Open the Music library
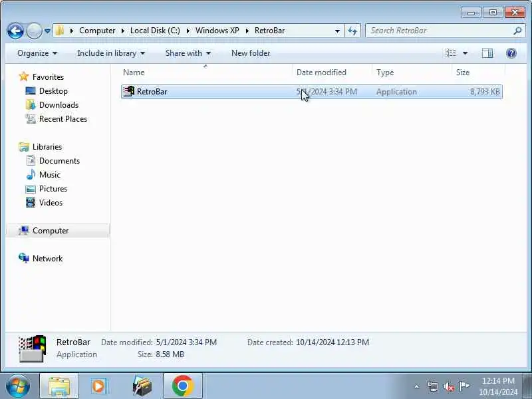 [x=49, y=174]
